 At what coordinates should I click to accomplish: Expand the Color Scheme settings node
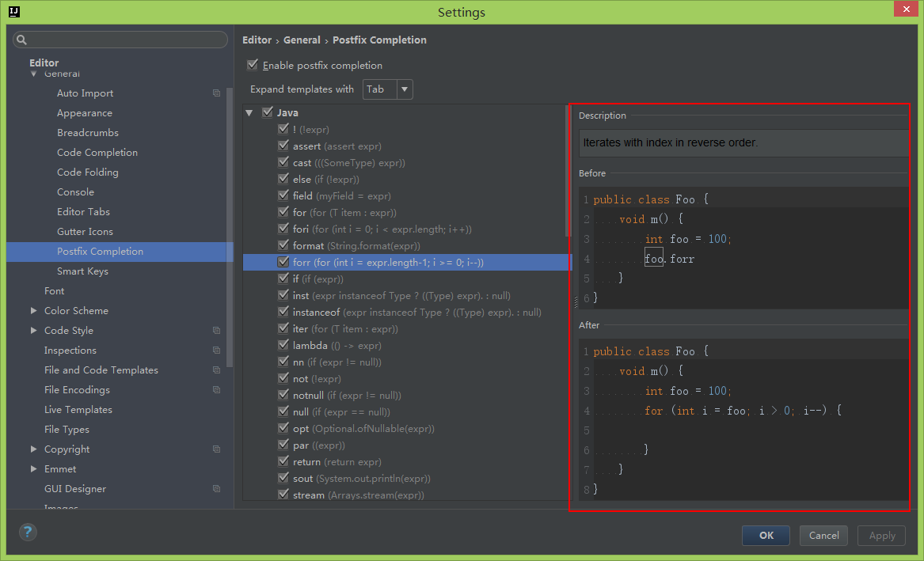tap(33, 310)
